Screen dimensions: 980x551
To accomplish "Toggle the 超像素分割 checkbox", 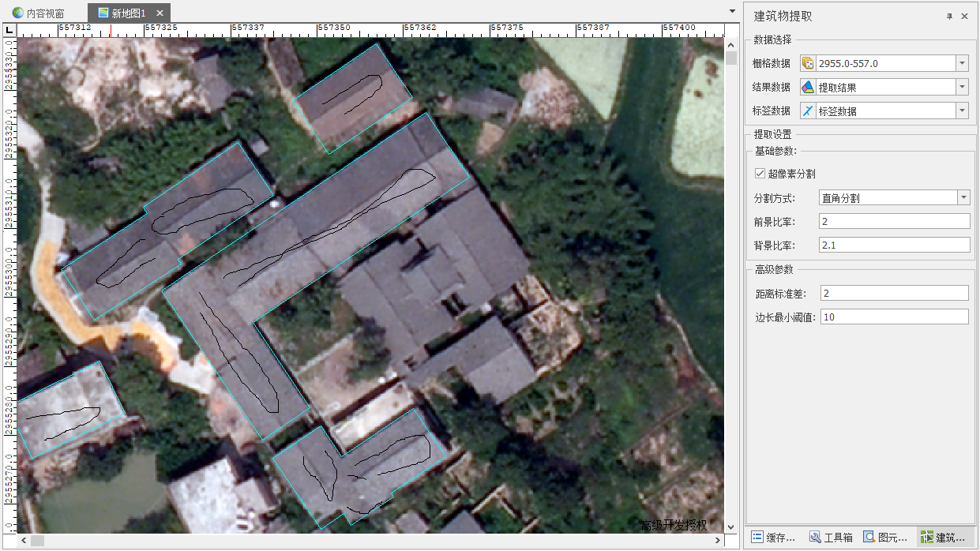I will (x=760, y=174).
